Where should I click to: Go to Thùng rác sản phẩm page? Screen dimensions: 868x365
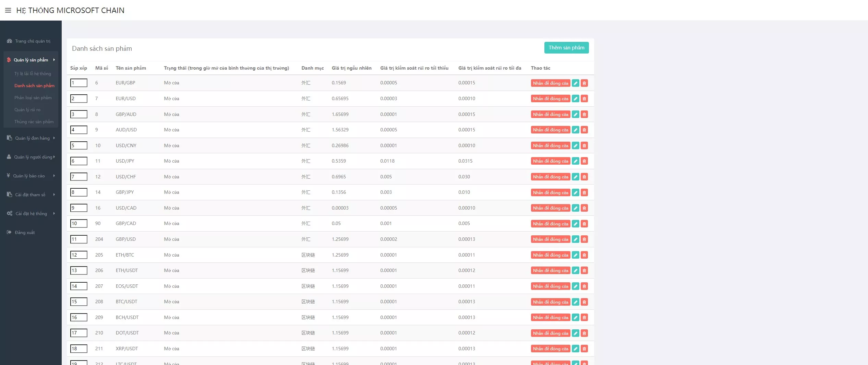34,122
